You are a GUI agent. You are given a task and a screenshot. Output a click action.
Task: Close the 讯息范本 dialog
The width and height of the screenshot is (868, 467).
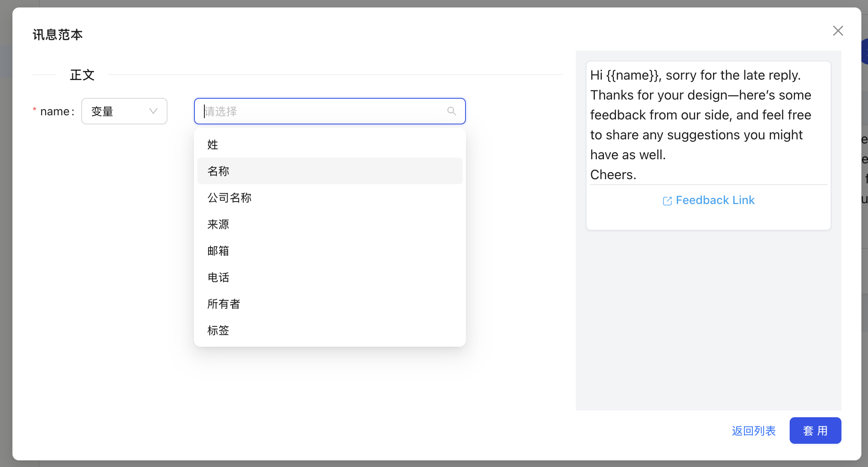[x=838, y=31]
